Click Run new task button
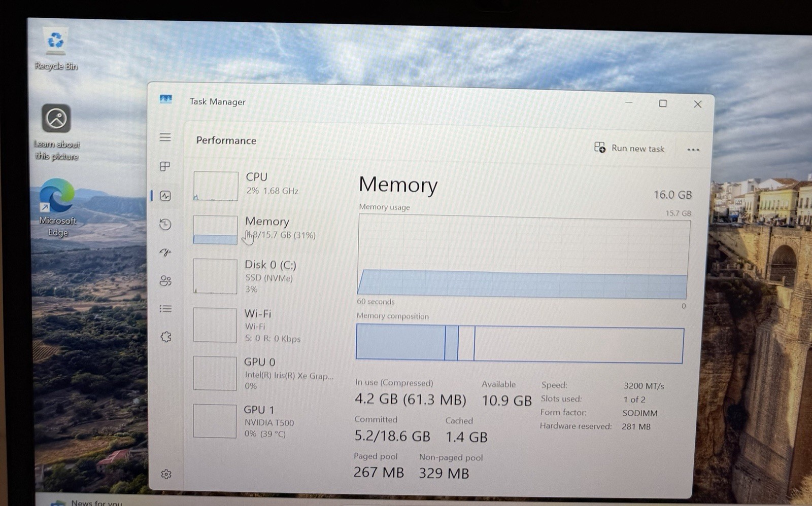The width and height of the screenshot is (812, 506). pos(629,148)
